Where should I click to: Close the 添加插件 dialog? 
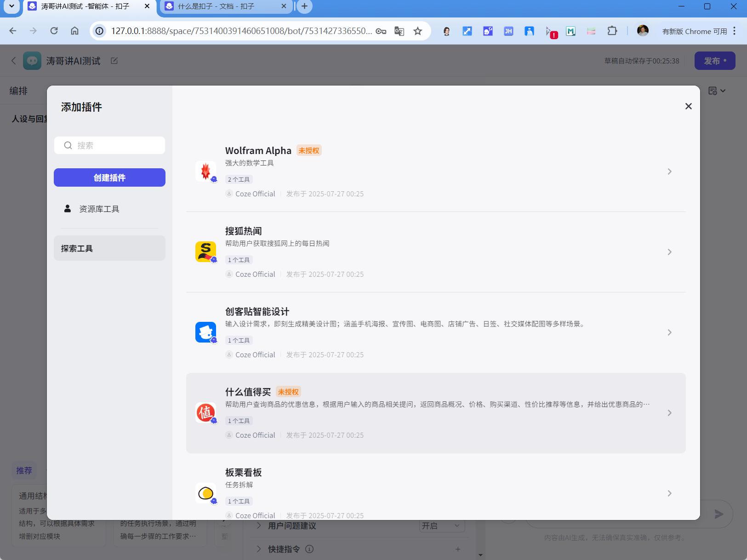point(688,106)
